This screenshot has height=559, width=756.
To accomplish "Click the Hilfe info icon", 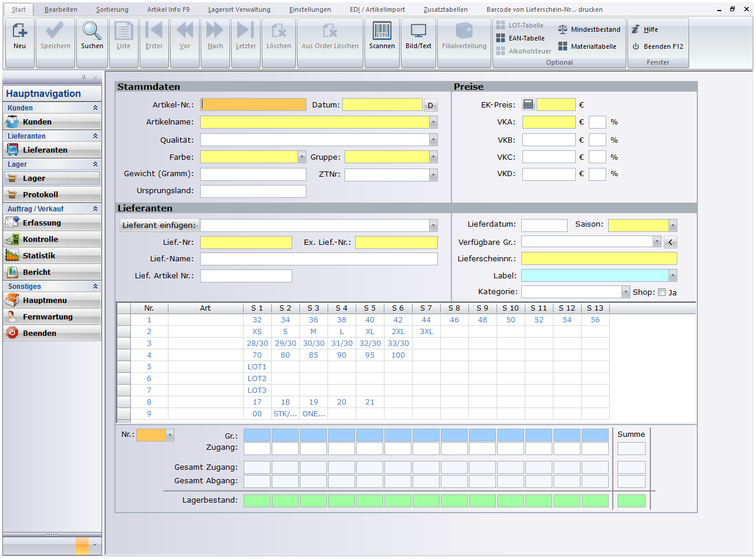I will [x=635, y=29].
